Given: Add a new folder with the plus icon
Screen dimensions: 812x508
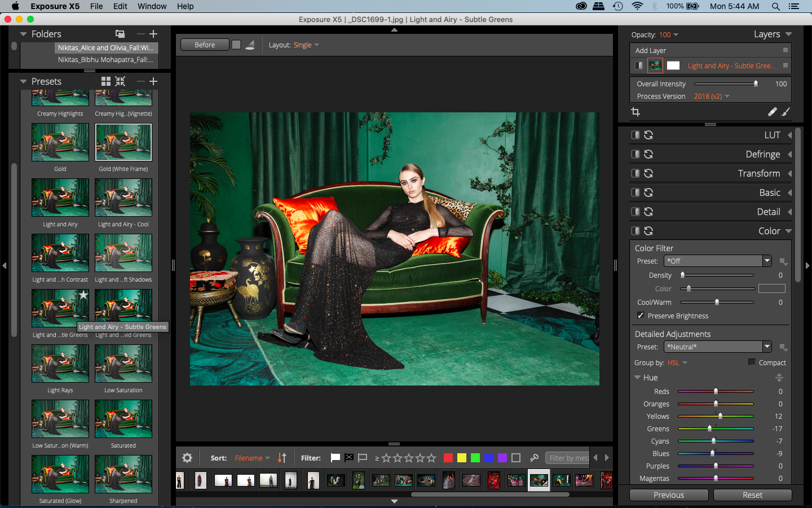Looking at the screenshot, I should tap(153, 34).
